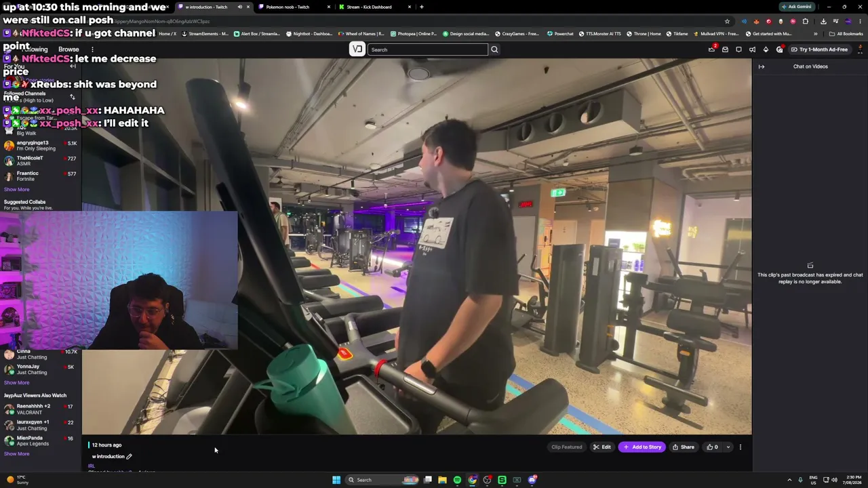Image resolution: width=868 pixels, height=488 pixels.
Task: Open TheNicoleT channel in sidebar
Action: tap(40, 161)
